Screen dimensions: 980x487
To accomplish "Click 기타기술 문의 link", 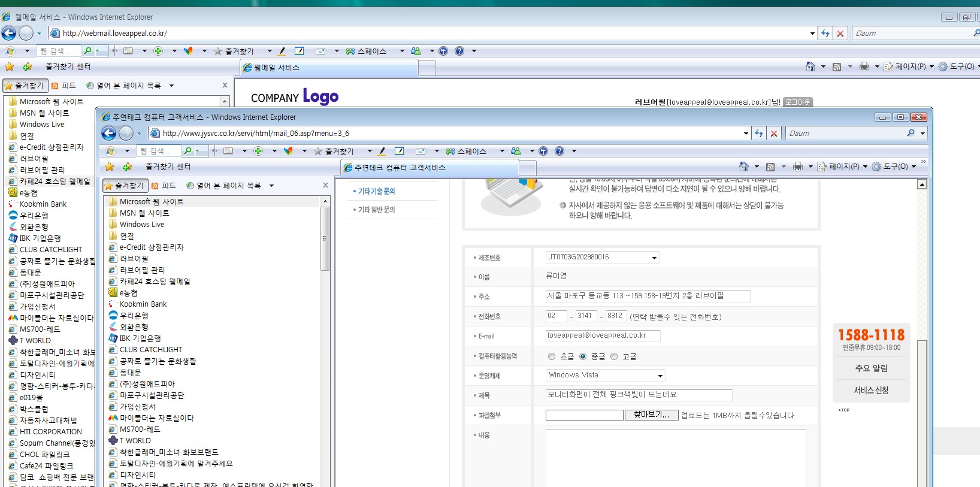I will tap(376, 191).
